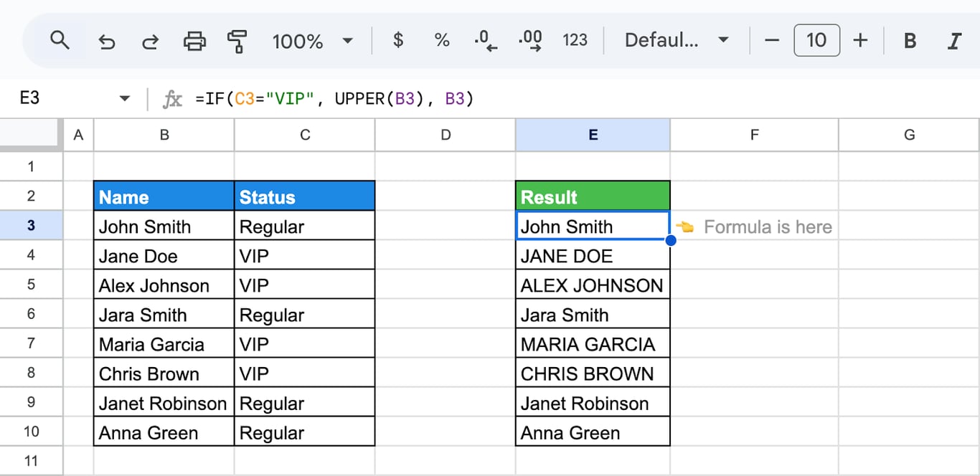
Task: Select column A header
Action: [x=78, y=135]
